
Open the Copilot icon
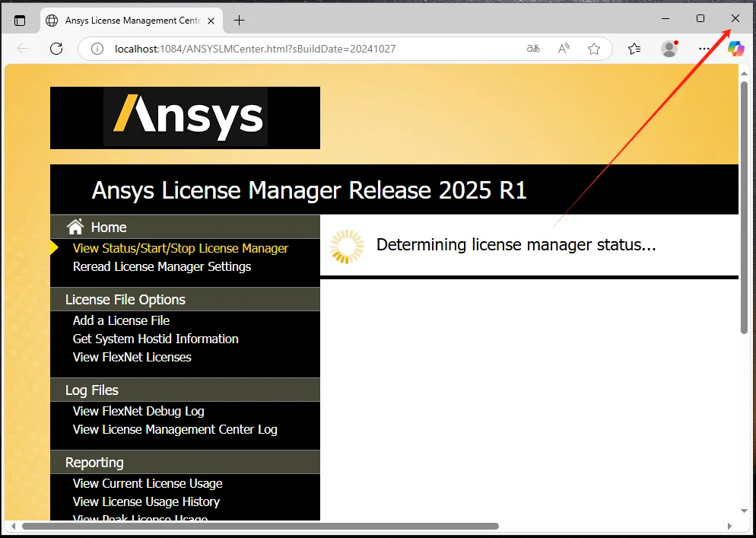click(736, 48)
